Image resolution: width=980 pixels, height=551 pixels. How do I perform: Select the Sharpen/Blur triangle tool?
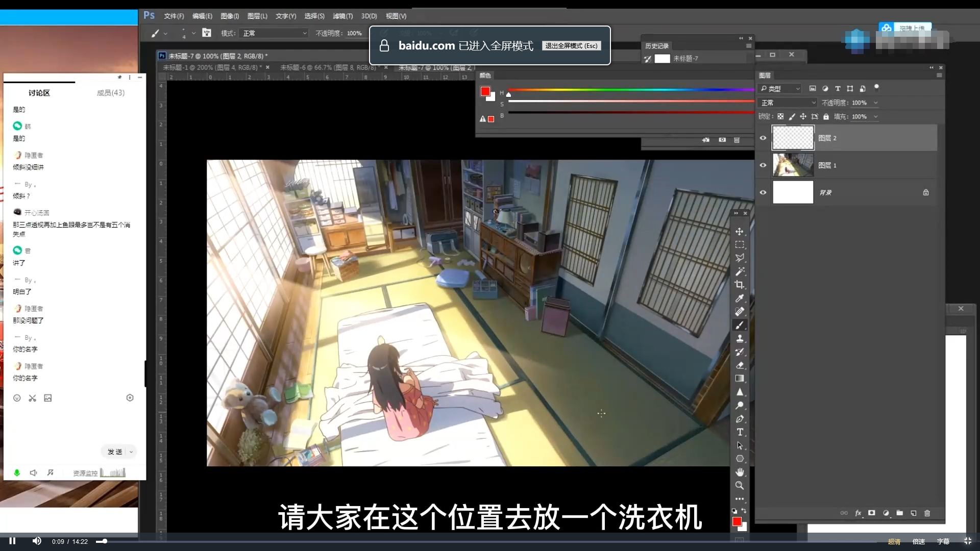(x=739, y=392)
